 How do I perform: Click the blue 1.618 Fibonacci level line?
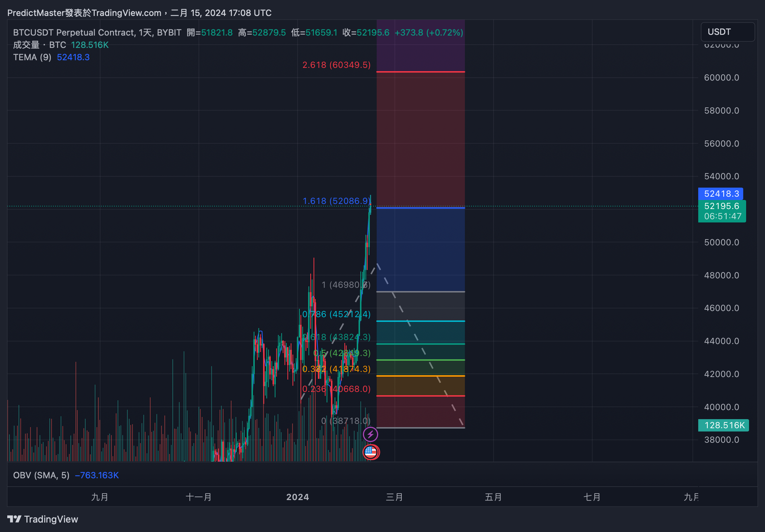[x=421, y=208]
